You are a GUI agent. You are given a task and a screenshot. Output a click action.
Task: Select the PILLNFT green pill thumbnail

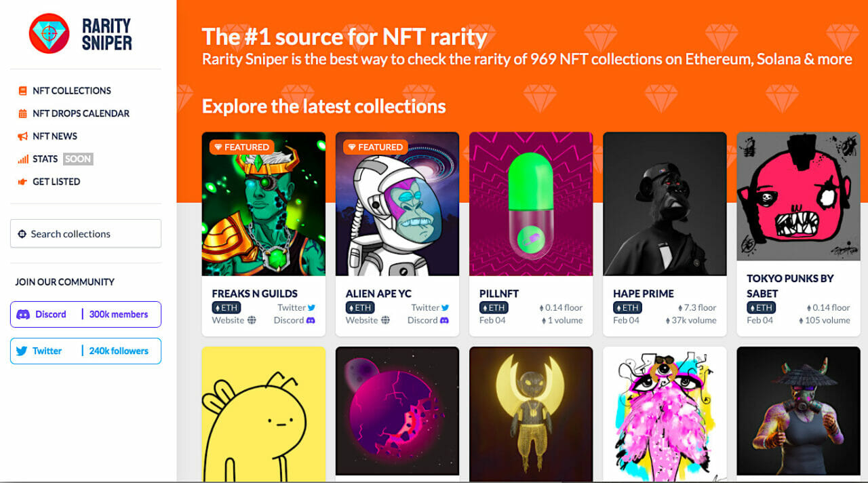click(531, 204)
